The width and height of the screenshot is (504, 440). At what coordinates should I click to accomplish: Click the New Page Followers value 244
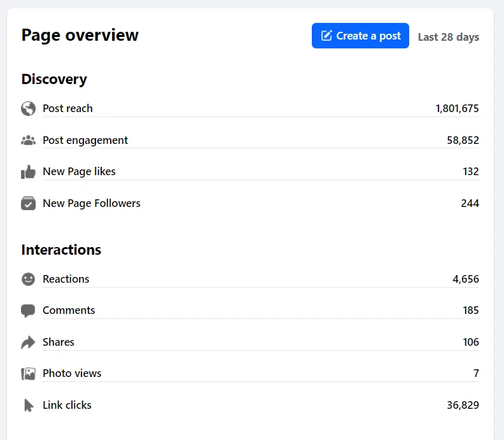pos(470,203)
